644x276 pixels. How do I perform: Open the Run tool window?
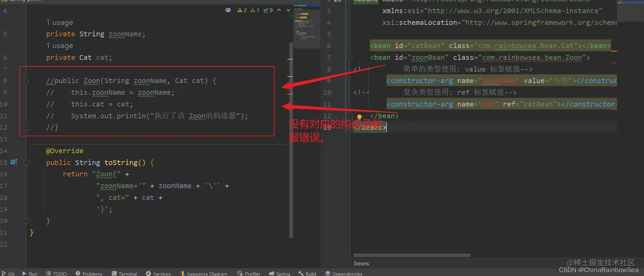point(30,273)
